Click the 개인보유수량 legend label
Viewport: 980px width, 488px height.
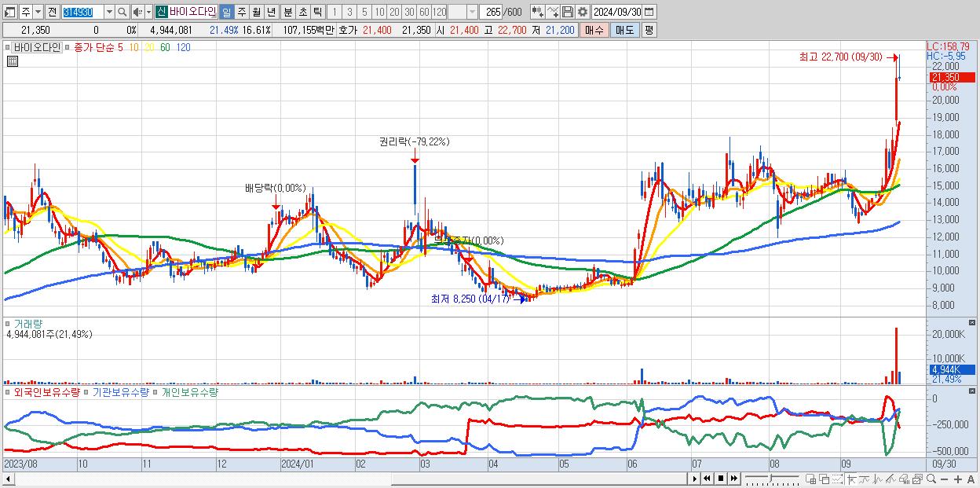point(189,391)
